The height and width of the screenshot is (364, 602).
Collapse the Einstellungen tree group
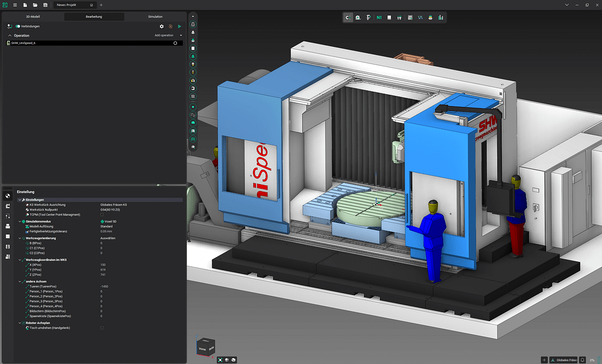click(x=19, y=200)
